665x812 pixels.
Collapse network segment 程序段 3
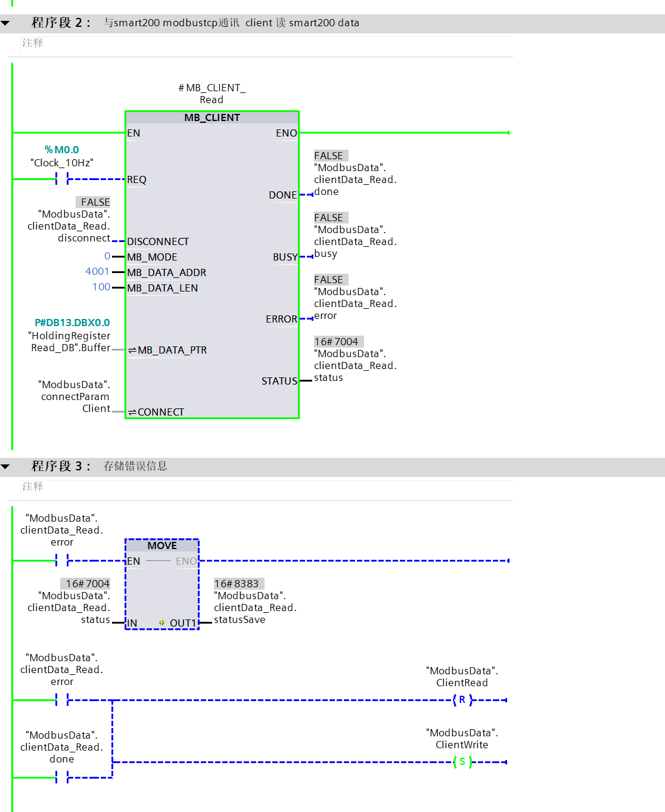coord(5,467)
